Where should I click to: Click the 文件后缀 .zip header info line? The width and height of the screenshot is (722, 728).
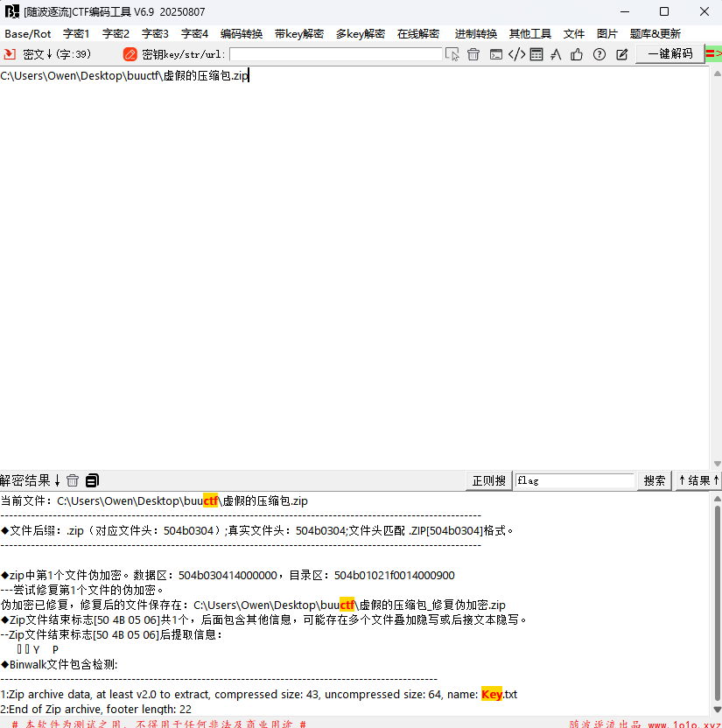(256, 530)
